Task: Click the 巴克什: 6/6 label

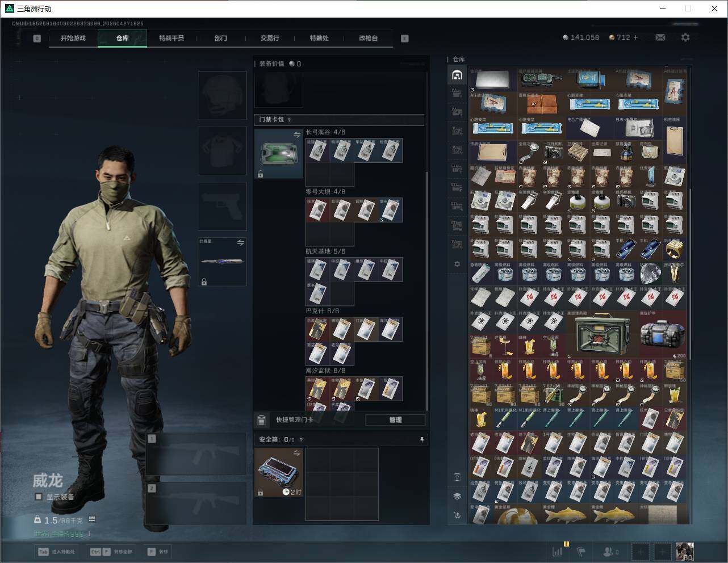Action: click(323, 311)
